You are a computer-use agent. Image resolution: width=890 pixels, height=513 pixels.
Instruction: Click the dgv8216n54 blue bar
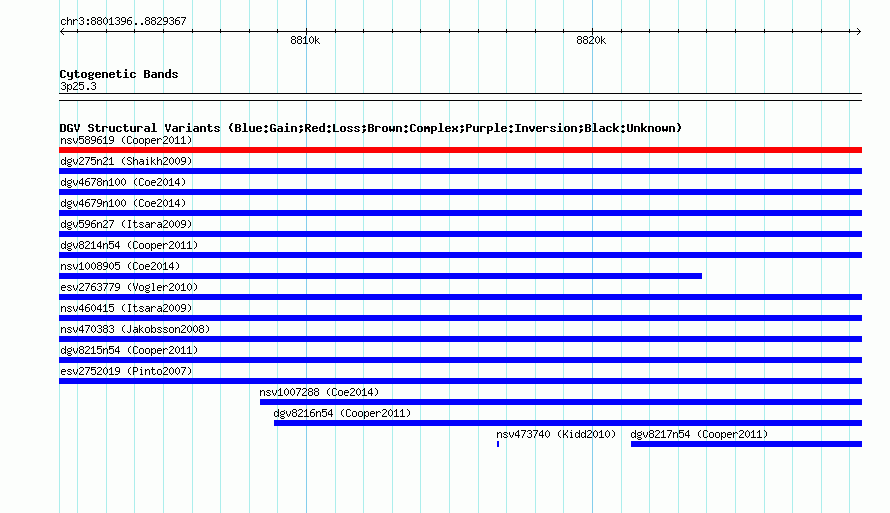(568, 423)
